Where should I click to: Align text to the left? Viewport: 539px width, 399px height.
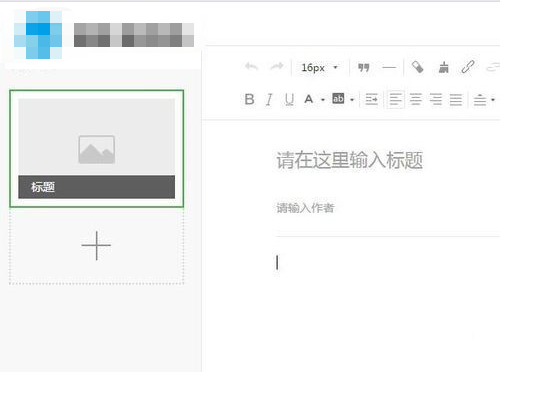tap(395, 100)
